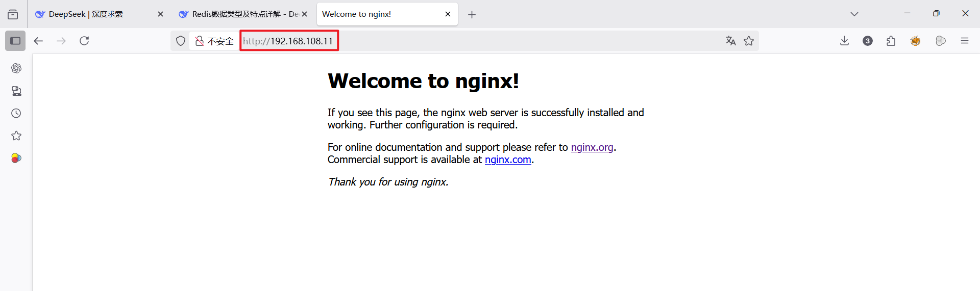Open the extensions puzzle icon
The image size is (980, 291).
click(891, 41)
